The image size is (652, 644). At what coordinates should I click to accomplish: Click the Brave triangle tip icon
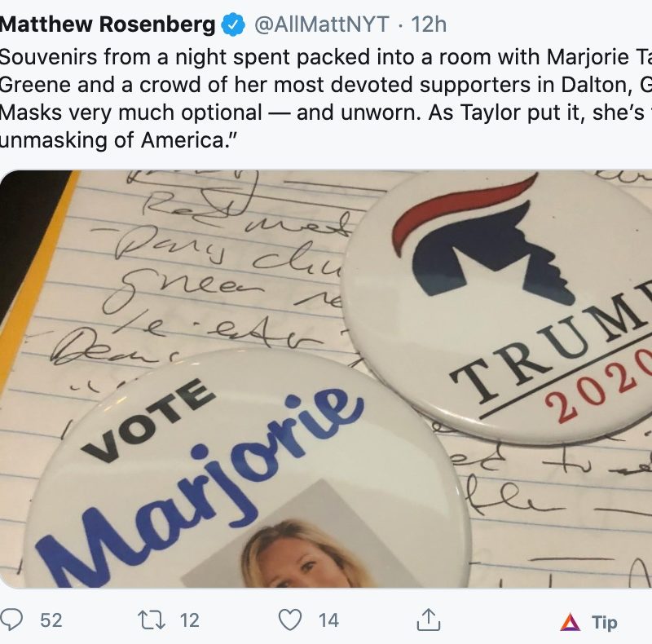pos(570,622)
